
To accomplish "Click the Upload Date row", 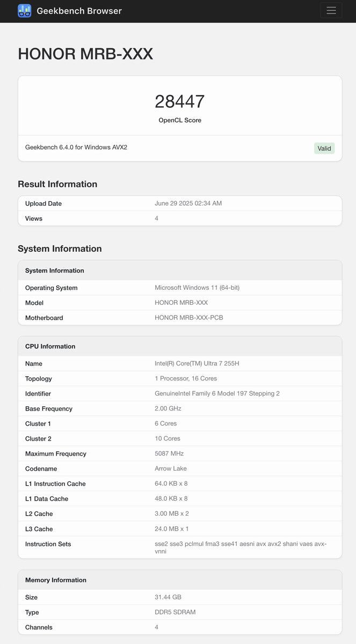I will [180, 203].
